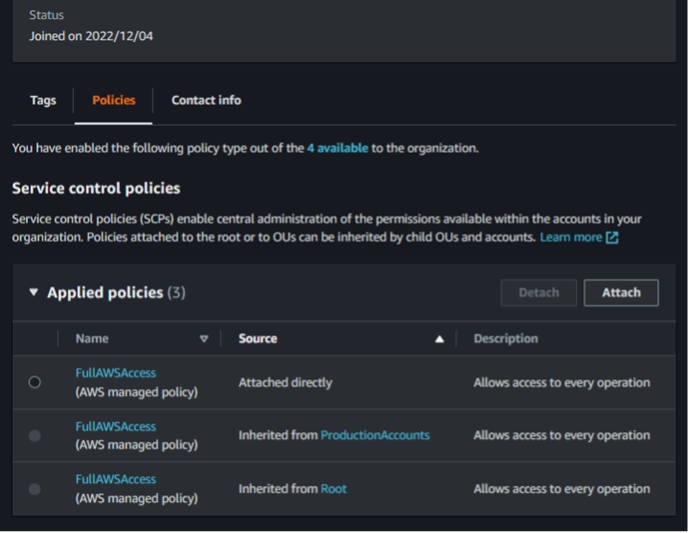Switch to the Tags tab
The image size is (689, 533).
coord(43,100)
